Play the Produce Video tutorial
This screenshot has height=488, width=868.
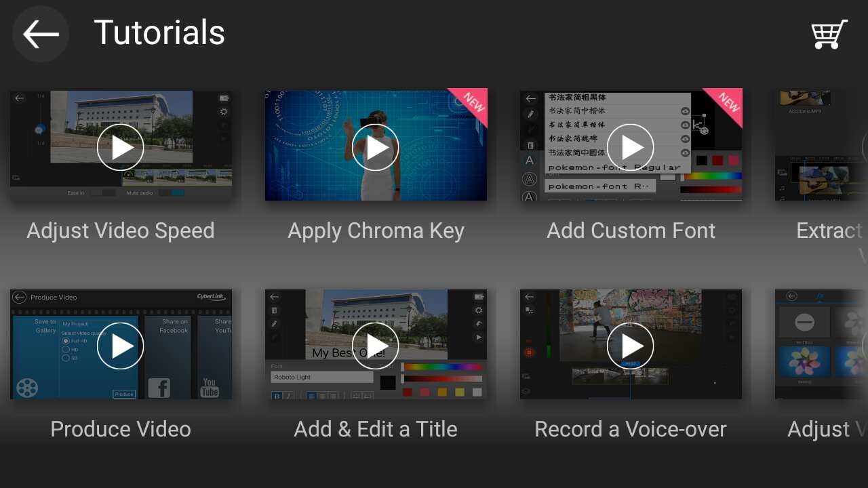[120, 346]
